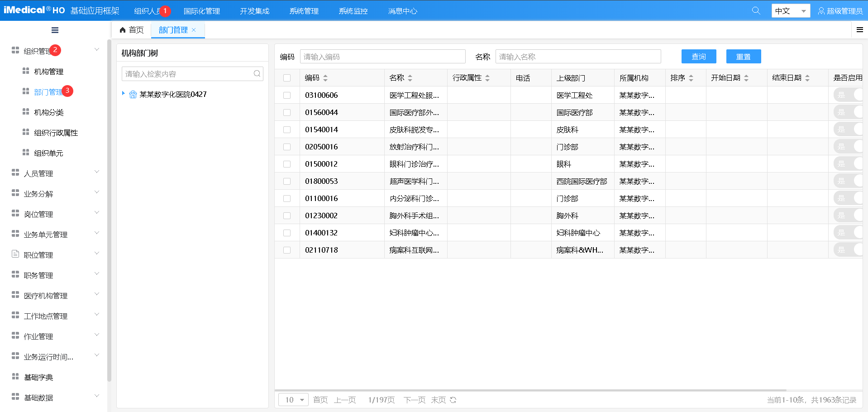This screenshot has height=412, width=868.
Task: Close the 部门管理 tab
Action: 194,30
